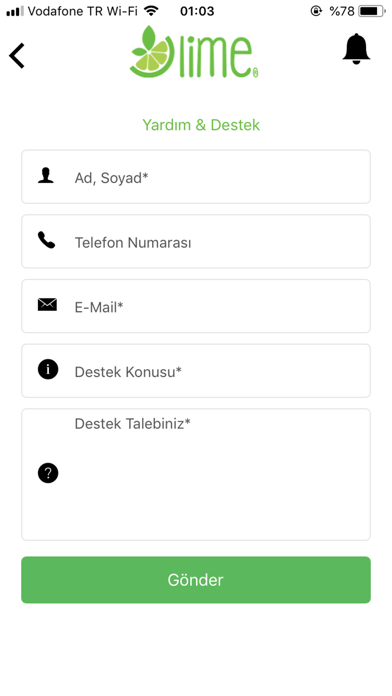The height and width of the screenshot is (696, 392).
Task: Tap the envelope icon beside E-Mail
Action: pos(47,304)
